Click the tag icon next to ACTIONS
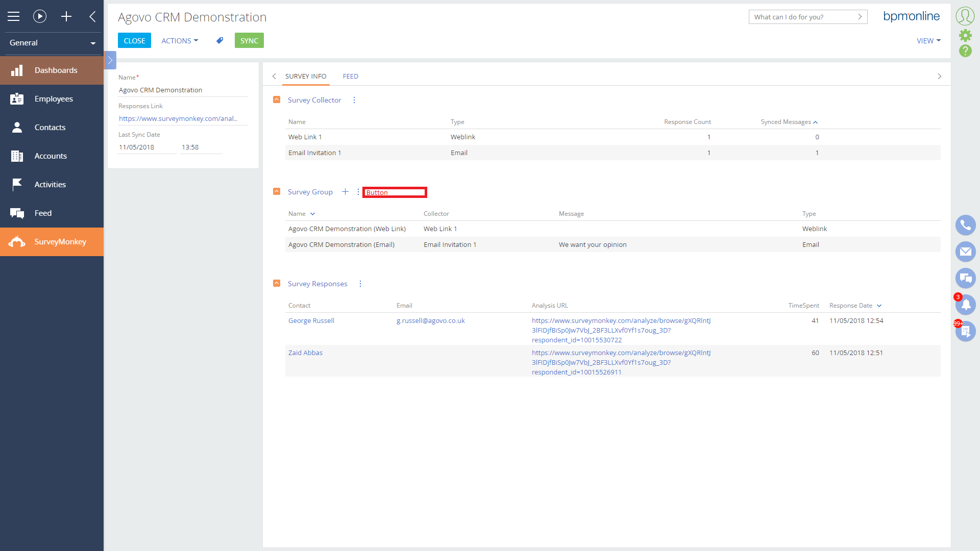The height and width of the screenshot is (551, 980). click(x=220, y=40)
